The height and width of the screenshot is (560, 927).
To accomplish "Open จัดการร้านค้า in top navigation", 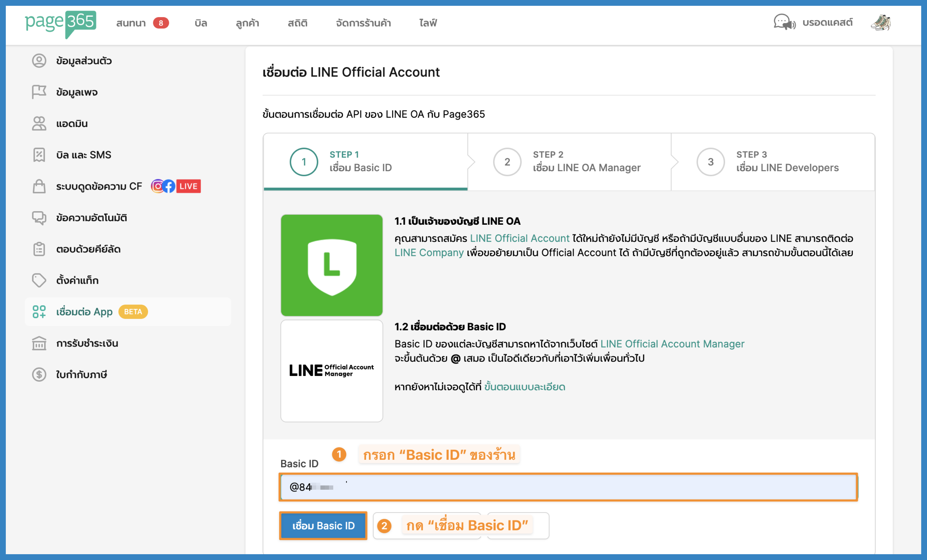I will tap(363, 23).
